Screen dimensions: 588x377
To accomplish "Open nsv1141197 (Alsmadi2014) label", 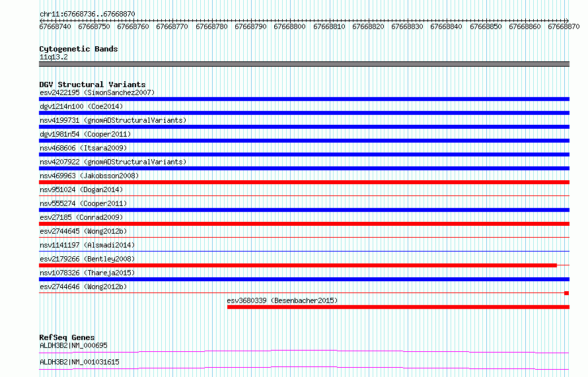I will click(87, 245).
